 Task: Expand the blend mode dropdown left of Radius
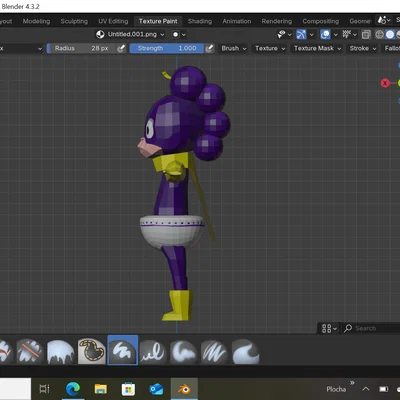[22, 48]
